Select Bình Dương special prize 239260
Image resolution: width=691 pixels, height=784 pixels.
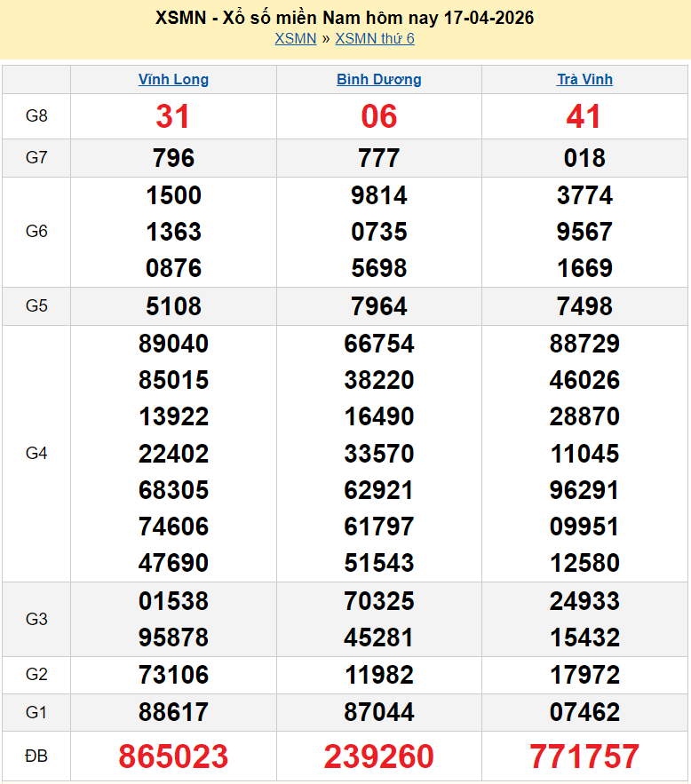(x=378, y=756)
